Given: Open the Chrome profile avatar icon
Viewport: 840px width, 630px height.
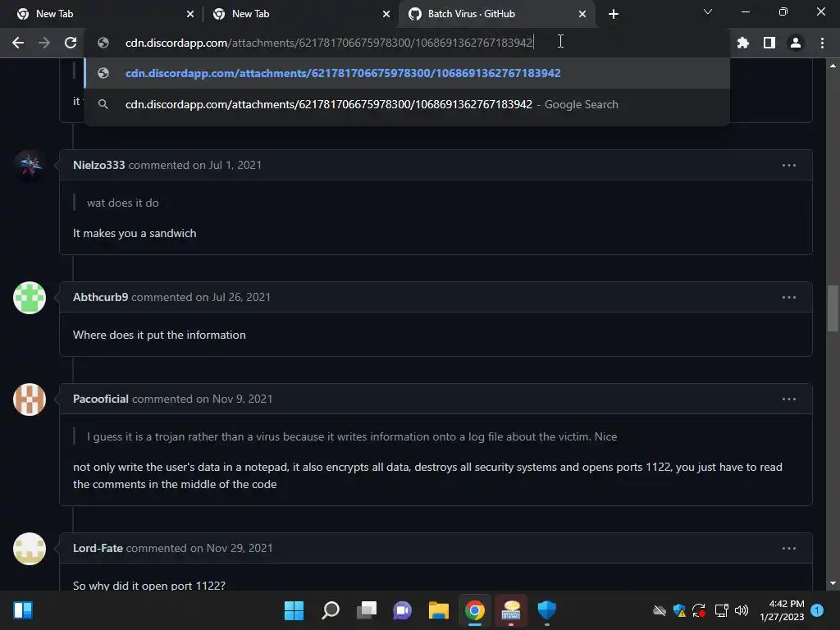Looking at the screenshot, I should click(x=796, y=43).
